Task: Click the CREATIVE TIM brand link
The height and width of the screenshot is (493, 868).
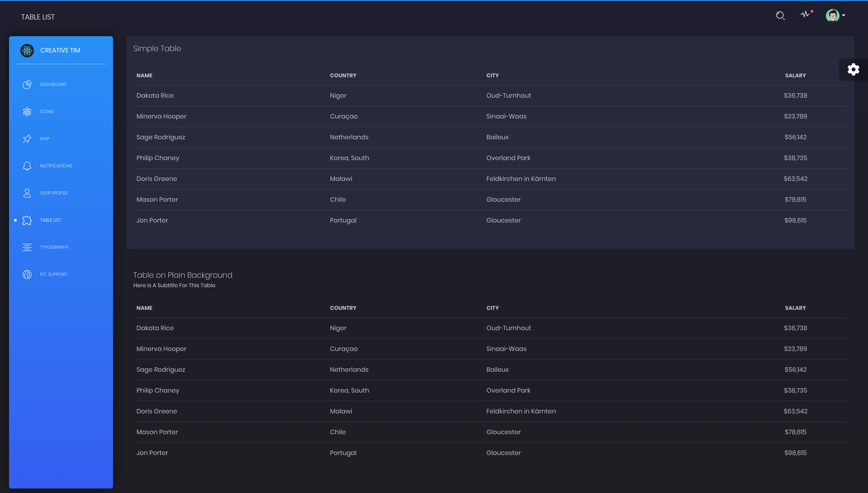Action: 60,50
